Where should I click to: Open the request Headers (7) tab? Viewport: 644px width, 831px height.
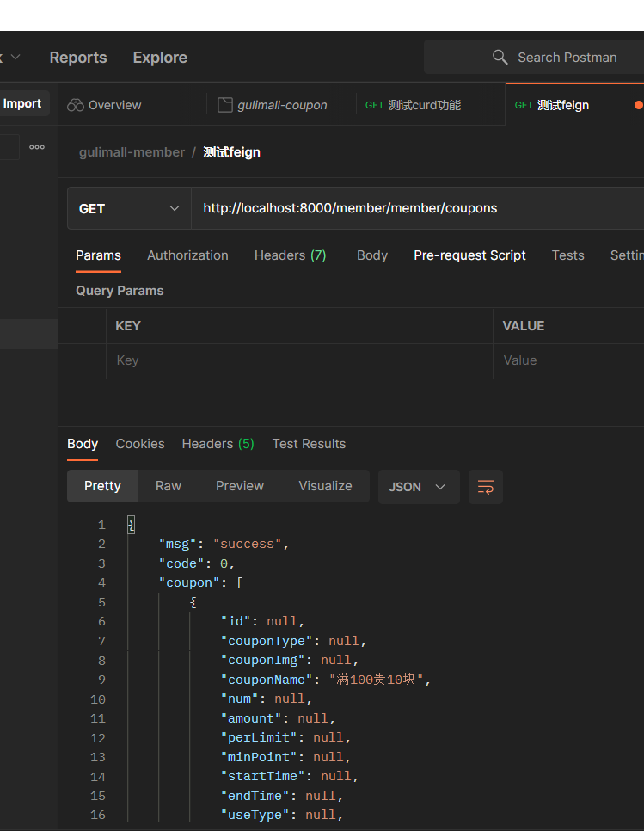click(x=291, y=255)
